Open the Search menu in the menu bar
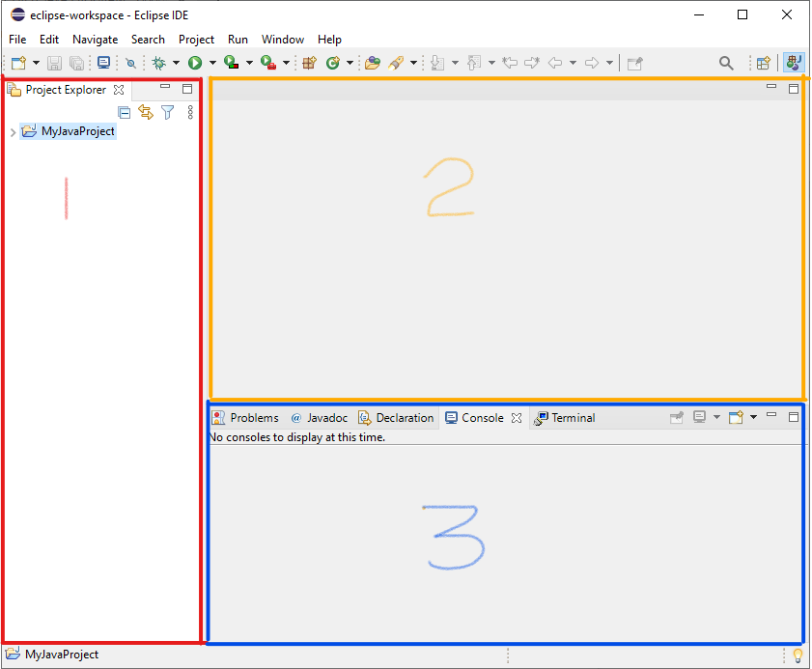Image resolution: width=812 pixels, height=669 pixels. 148,40
